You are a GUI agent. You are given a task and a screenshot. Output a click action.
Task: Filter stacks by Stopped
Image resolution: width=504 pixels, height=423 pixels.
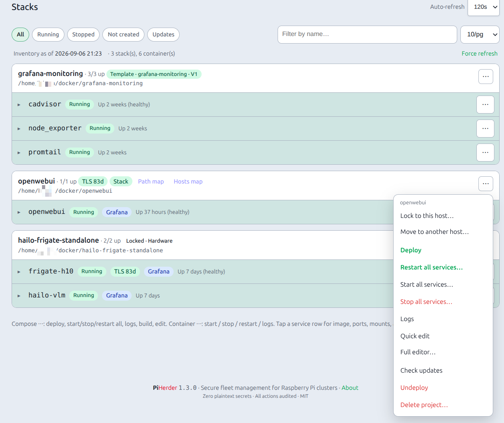(x=83, y=34)
